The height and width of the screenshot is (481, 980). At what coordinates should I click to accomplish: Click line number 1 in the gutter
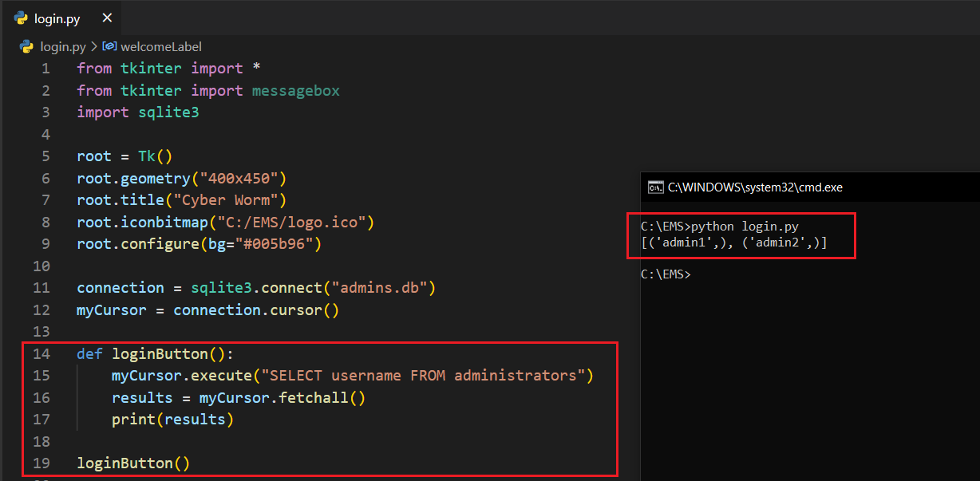(45, 68)
